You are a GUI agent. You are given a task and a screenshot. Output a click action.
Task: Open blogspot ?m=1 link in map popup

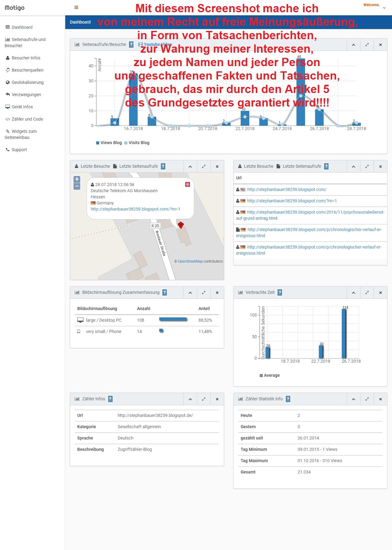point(135,209)
